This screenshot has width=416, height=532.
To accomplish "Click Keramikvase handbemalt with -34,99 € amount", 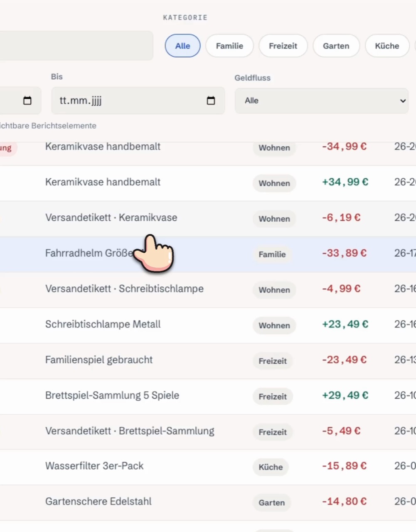I will (103, 146).
